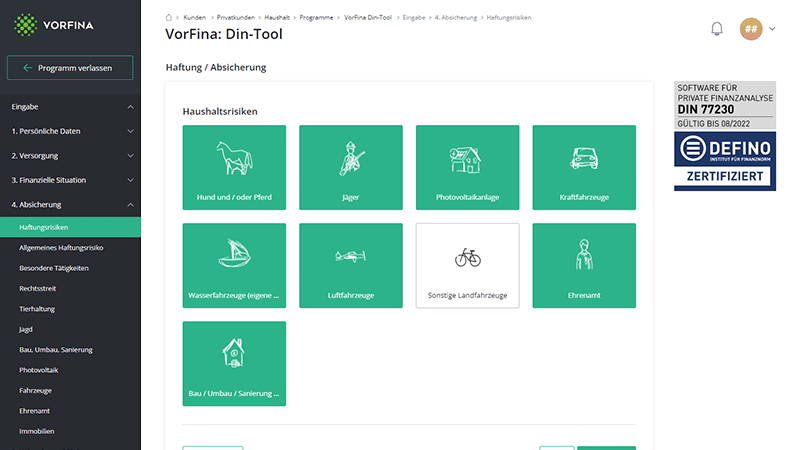Go to the Haushalt breadcrumb link
800x450 pixels.
[277, 17]
